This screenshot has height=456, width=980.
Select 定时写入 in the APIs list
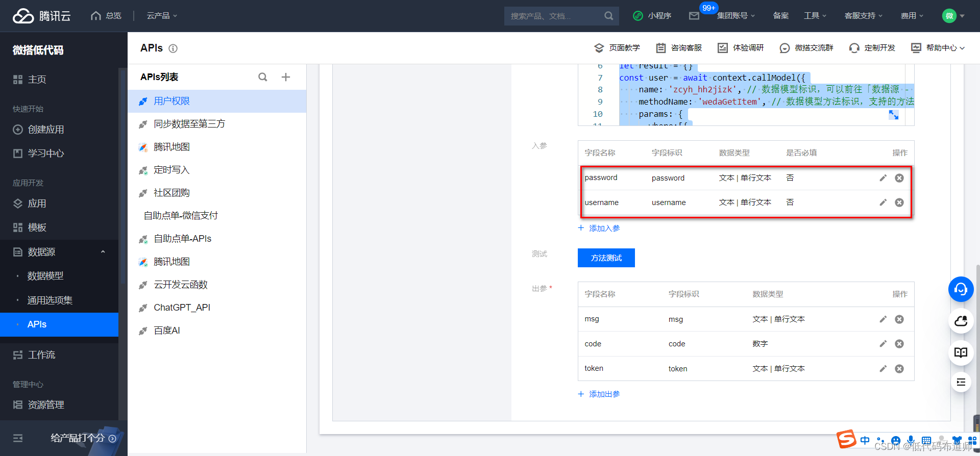pyautogui.click(x=217, y=170)
